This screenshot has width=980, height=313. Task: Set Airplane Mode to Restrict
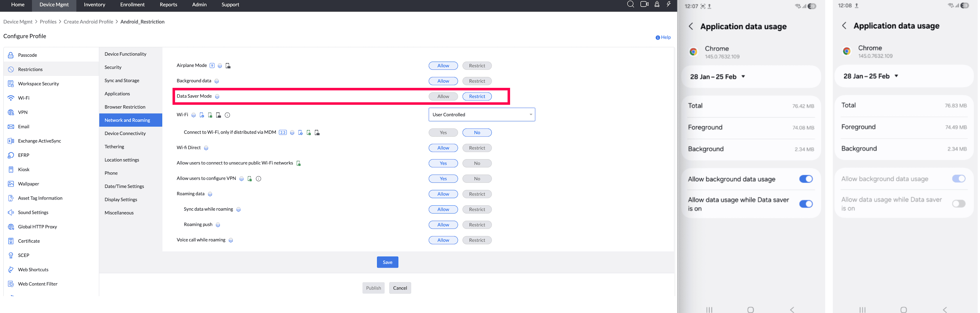point(477,66)
